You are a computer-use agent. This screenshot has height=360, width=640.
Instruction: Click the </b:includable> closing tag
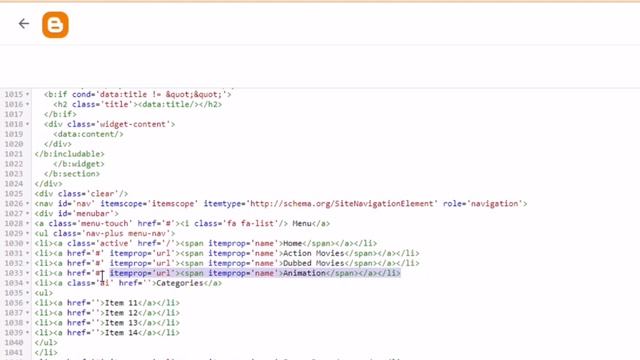[x=69, y=154]
